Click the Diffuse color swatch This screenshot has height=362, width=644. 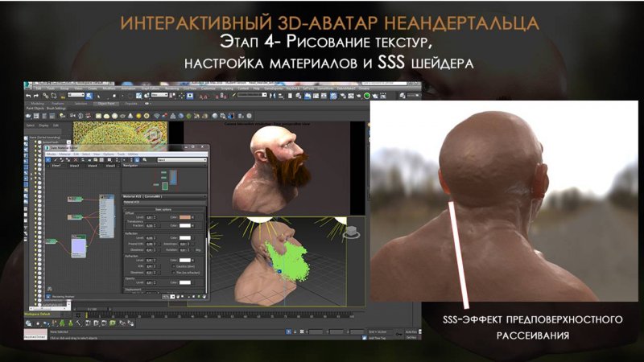pyautogui.click(x=185, y=217)
